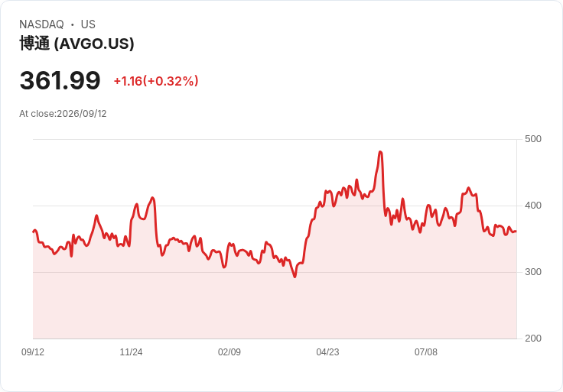Viewport: 563px width, 392px height.
Task: Click the 博通 (AVGO.US) stock title
Action: point(76,44)
